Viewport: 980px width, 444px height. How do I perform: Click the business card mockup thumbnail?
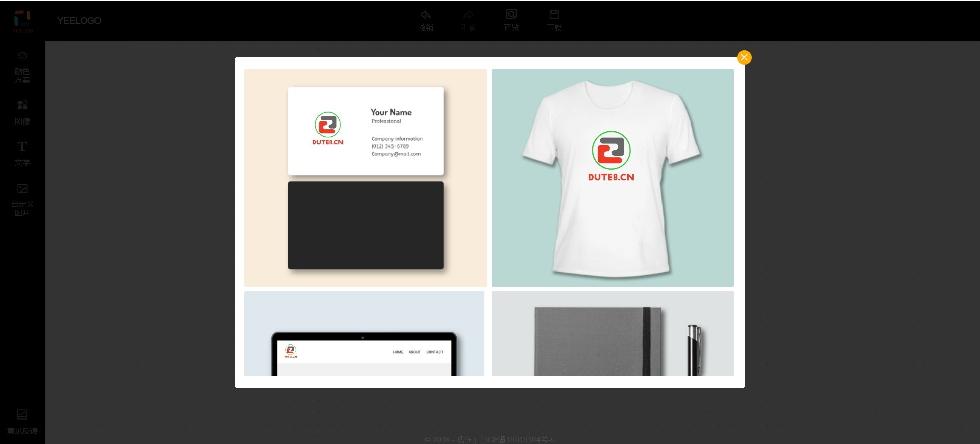click(365, 178)
